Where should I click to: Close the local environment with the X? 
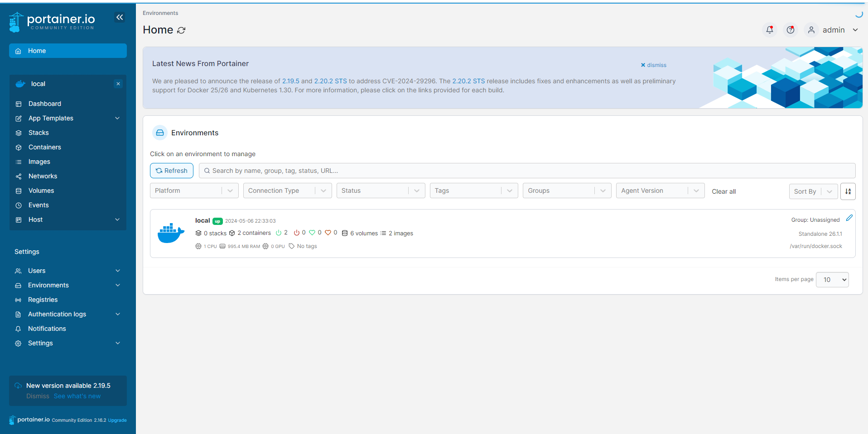pyautogui.click(x=118, y=84)
